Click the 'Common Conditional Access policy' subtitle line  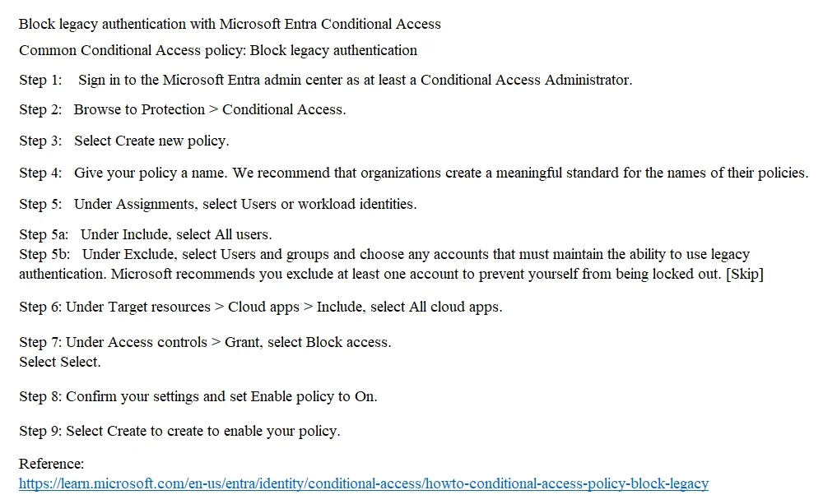click(x=218, y=50)
